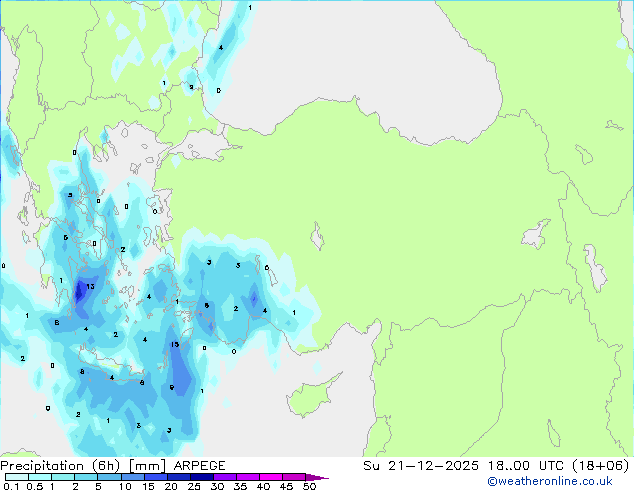This screenshot has height=490, width=634.
Task: Click the 20–25 mm legend color swatch
Action: (179, 477)
